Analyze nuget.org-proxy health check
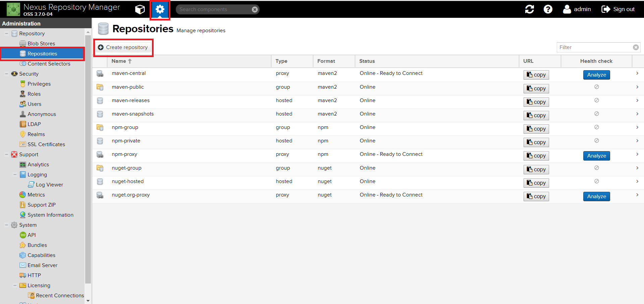This screenshot has height=304, width=644. pos(596,197)
